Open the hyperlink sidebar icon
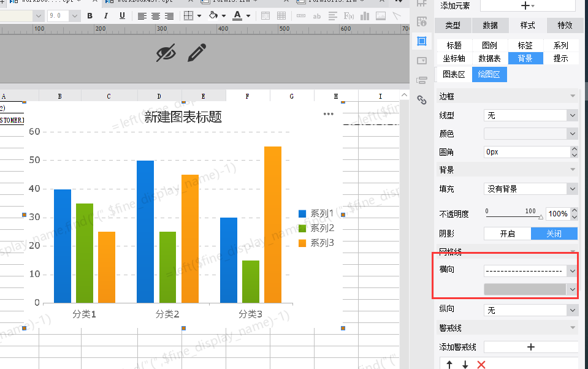The image size is (588, 369). pyautogui.click(x=422, y=100)
